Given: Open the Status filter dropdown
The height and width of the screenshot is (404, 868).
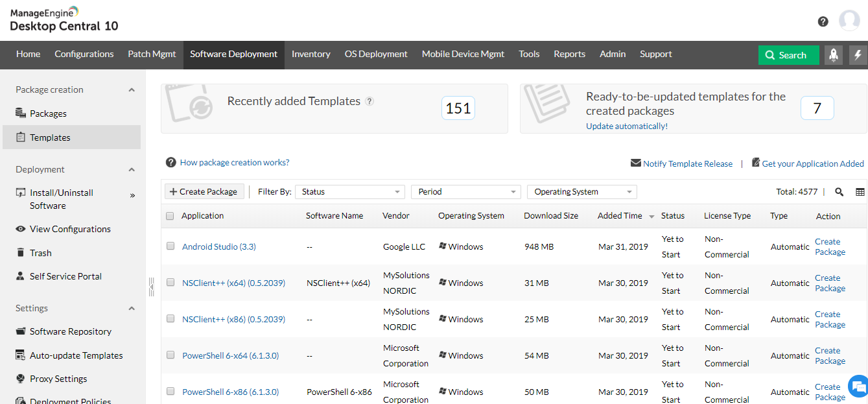Looking at the screenshot, I should 349,191.
